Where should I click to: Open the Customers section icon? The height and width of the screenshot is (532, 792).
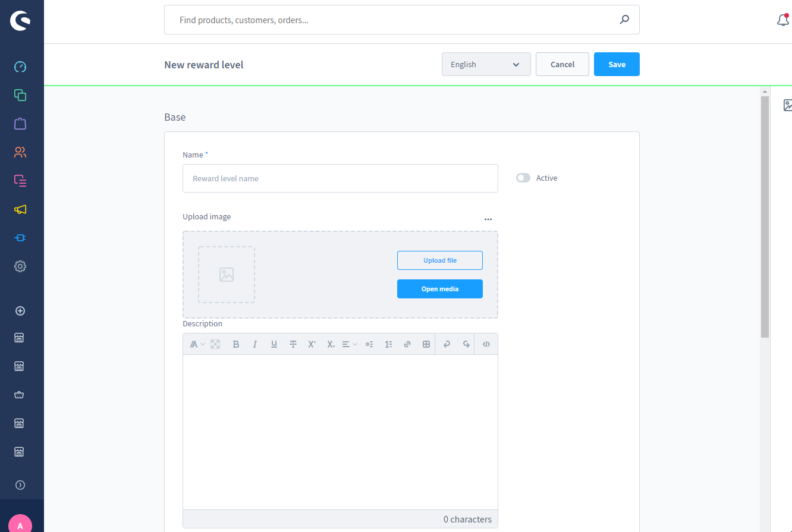[20, 152]
